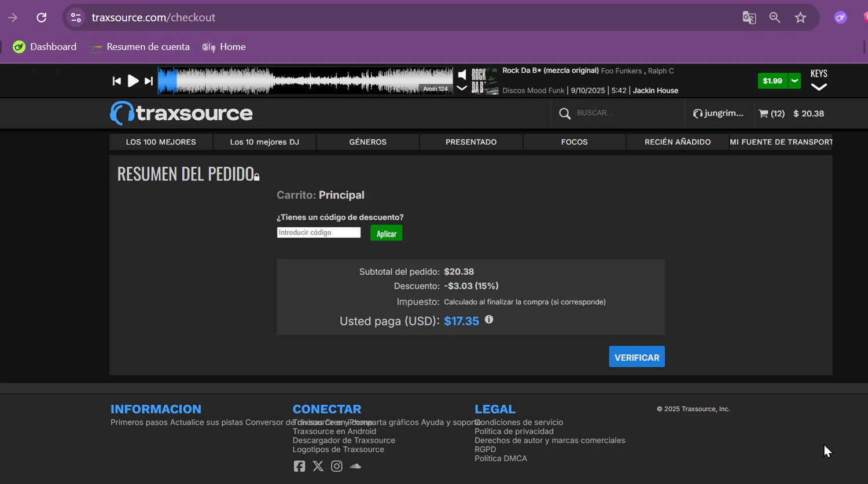Mute the player with the speaker icon
868x484 pixels.
(x=462, y=75)
